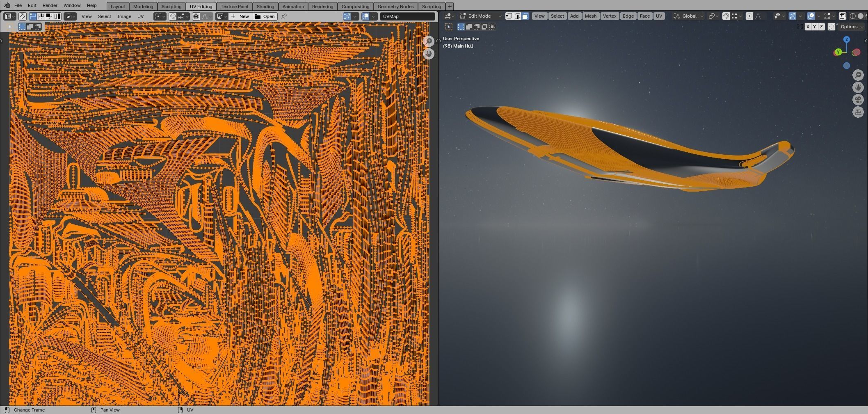The width and height of the screenshot is (868, 414).
Task: Open 3D viewport pivot point dropdown
Action: pos(714,16)
